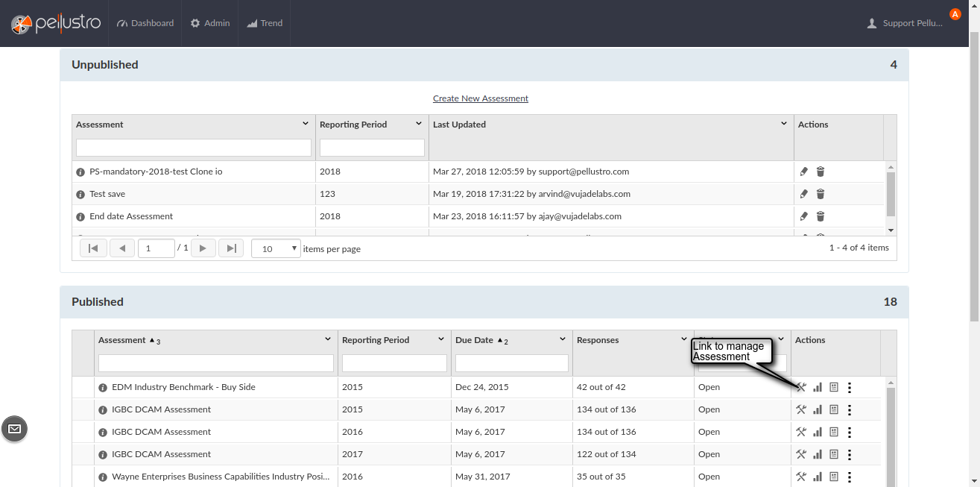Edit the Test save assessment
Image resolution: width=980 pixels, height=487 pixels.
pos(803,194)
